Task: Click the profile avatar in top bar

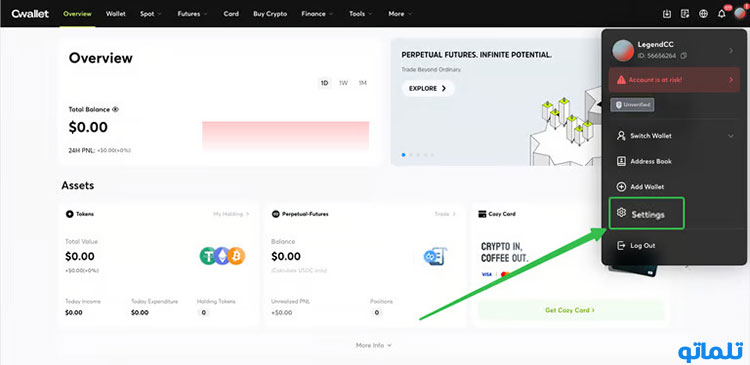Action: point(740,13)
